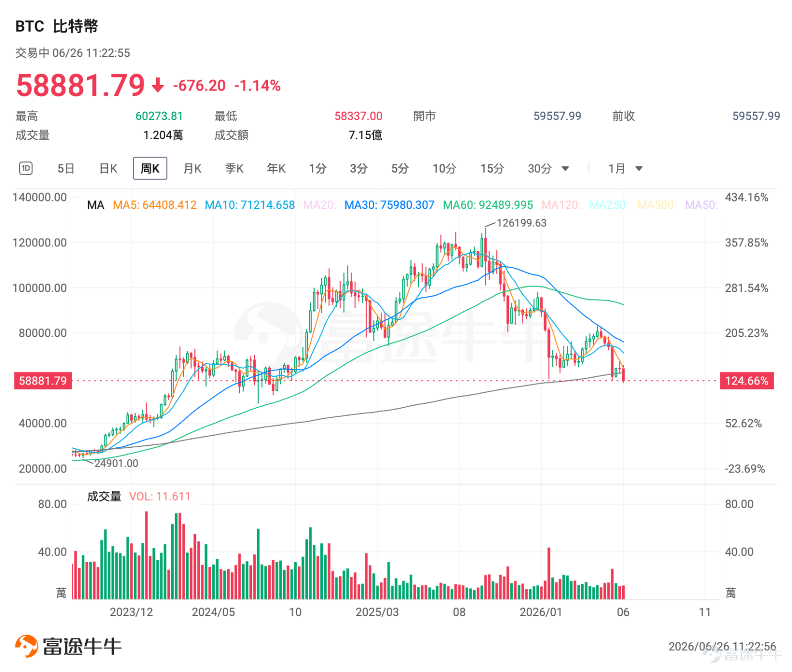Click the 成交額 value 7.15億
Viewport: 792px width, 672px height.
pos(365,135)
